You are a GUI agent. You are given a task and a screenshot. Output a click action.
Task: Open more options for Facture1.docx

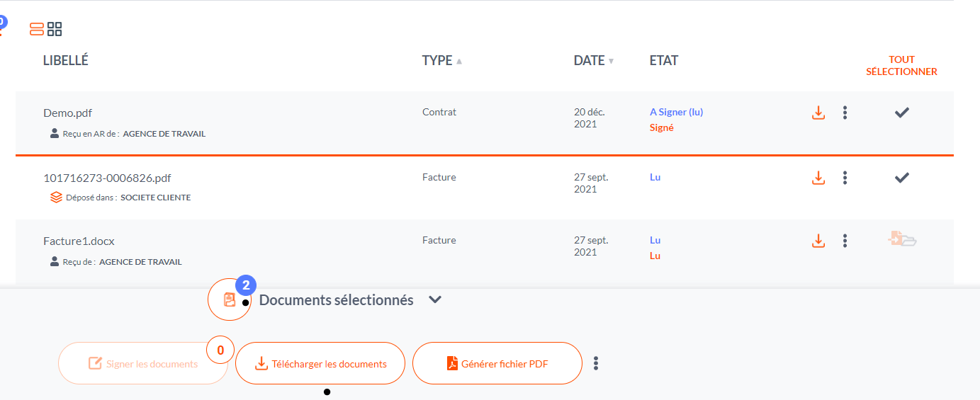(x=845, y=241)
